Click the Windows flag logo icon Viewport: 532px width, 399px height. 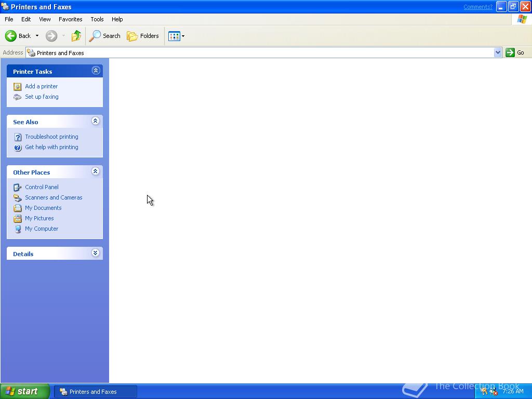click(x=522, y=19)
